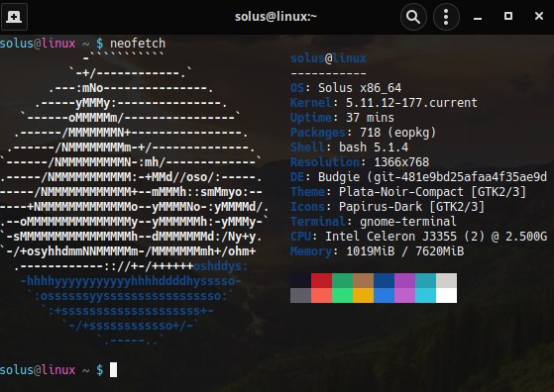Click the gray swatch in bottom color row
This screenshot has width=554, height=392.
coord(300,296)
